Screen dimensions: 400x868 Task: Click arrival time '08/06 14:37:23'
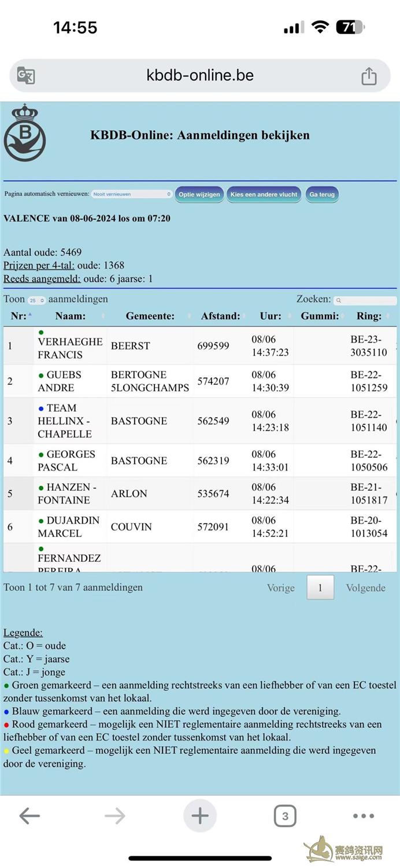(x=270, y=345)
